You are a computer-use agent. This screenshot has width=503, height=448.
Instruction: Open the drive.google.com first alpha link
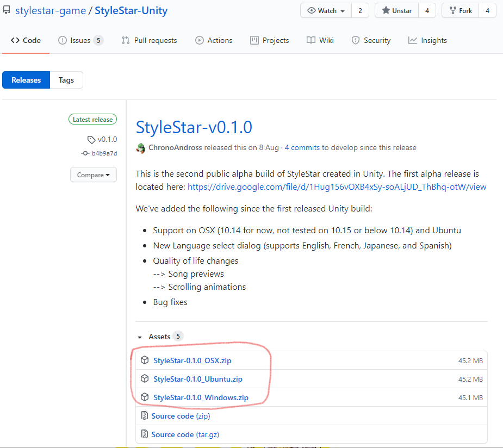337,186
